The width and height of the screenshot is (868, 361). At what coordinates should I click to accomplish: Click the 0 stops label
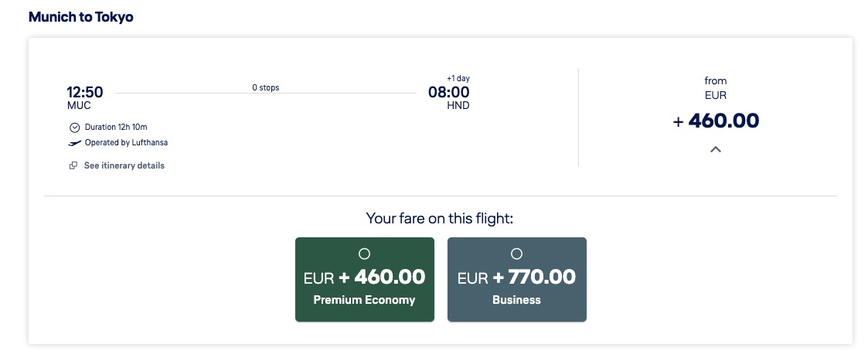click(x=266, y=87)
